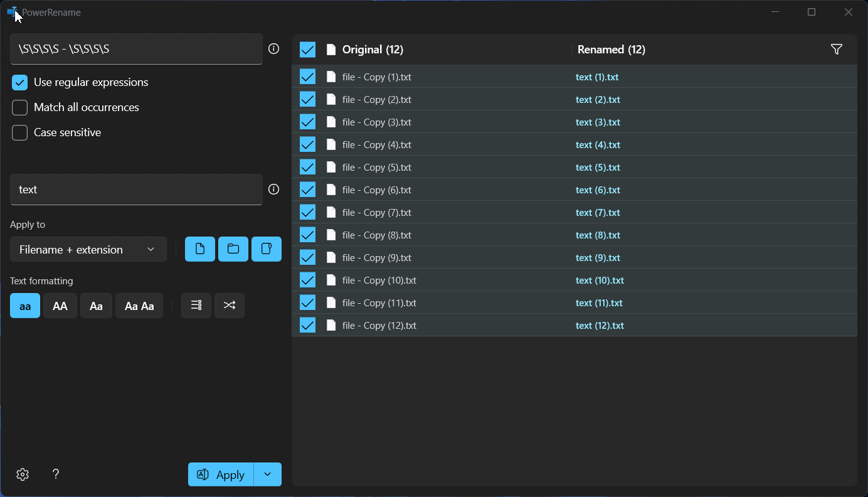Image resolution: width=868 pixels, height=497 pixels.
Task: Open the filter icon in Renamed header
Action: (x=836, y=50)
